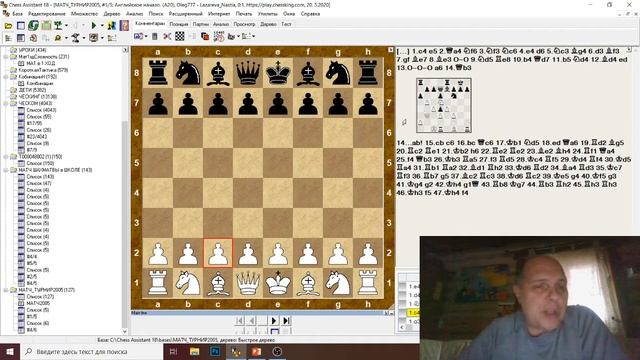Open the Редактирование menu

click(x=47, y=13)
